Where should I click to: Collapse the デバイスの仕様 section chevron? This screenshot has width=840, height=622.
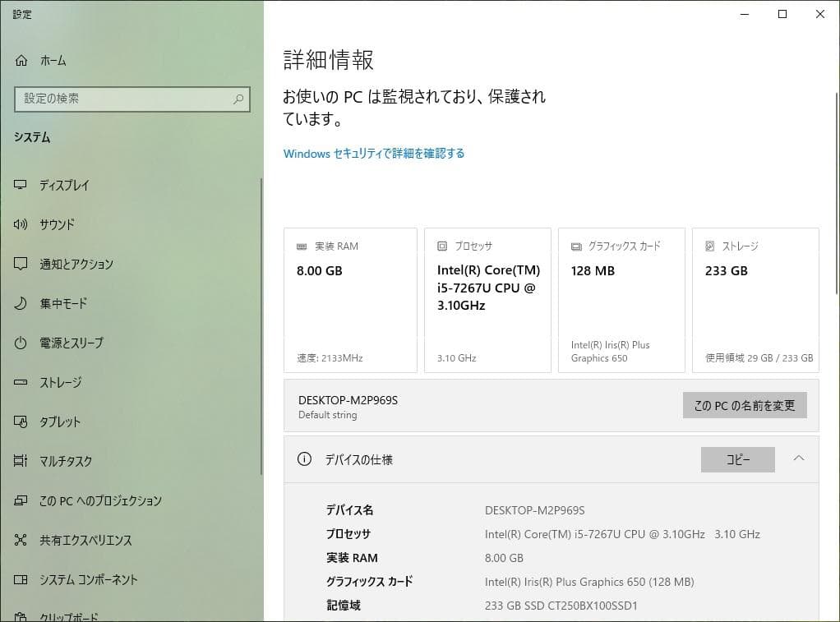[799, 459]
